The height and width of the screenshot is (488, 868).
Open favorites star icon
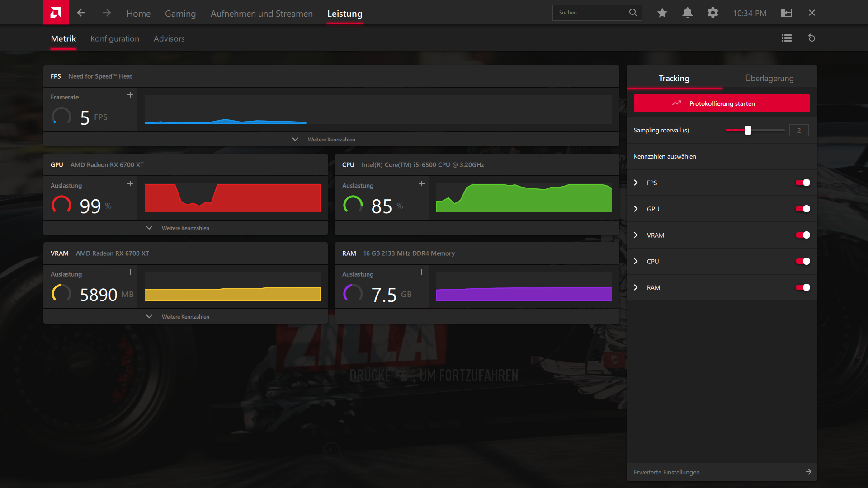662,13
